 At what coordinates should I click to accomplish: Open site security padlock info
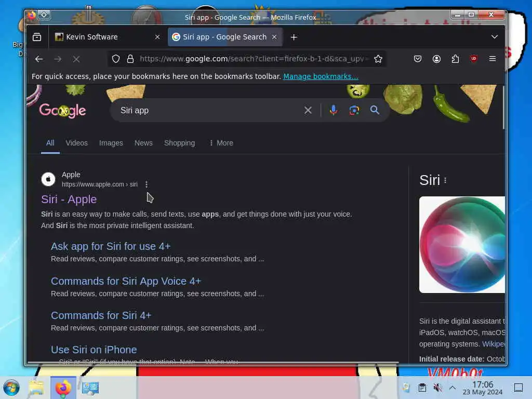click(x=130, y=59)
